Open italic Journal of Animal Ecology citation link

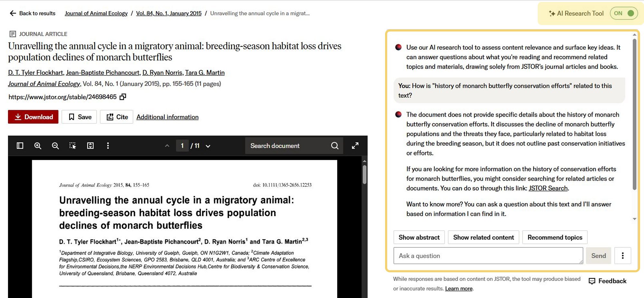(44, 84)
